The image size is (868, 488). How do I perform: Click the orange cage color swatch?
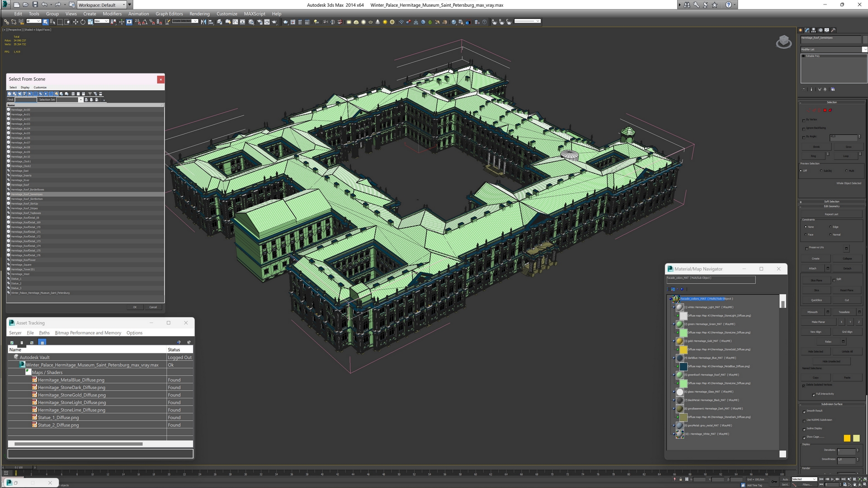(x=847, y=438)
